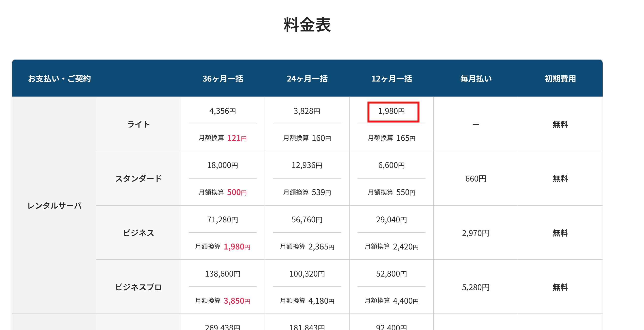Viewport: 644px width, 330px height.
Task: Click the 71,280円 ビジネス price
Action: 223,220
